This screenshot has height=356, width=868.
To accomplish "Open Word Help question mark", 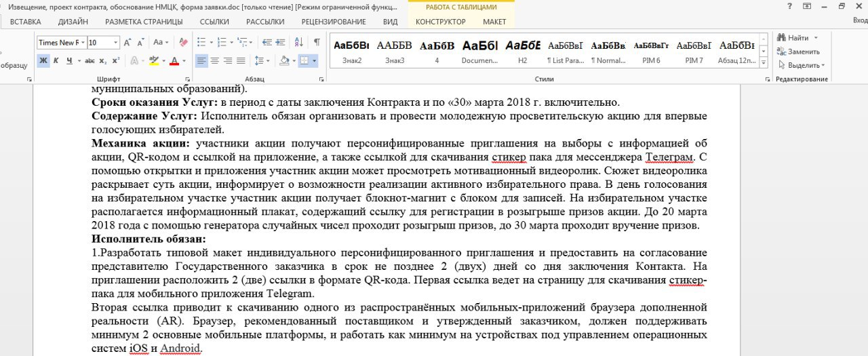I will [789, 6].
